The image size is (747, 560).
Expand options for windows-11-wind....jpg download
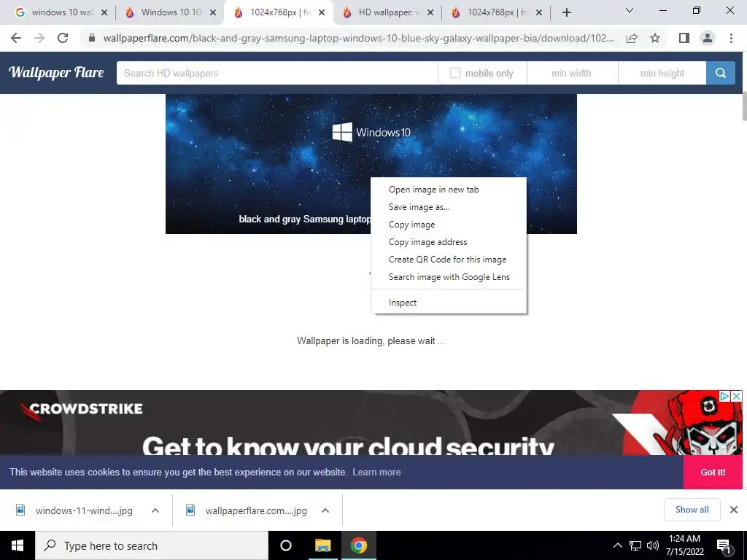[x=155, y=510]
